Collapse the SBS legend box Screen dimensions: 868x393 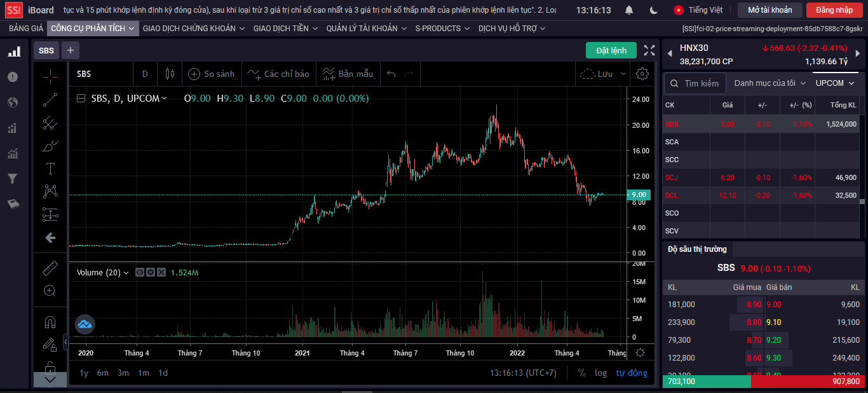point(81,99)
